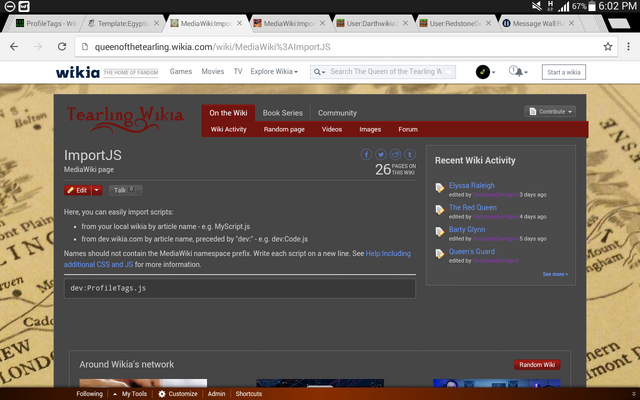Viewport: 640px width, 400px height.
Task: Open Images in the red submenu
Action: (370, 129)
